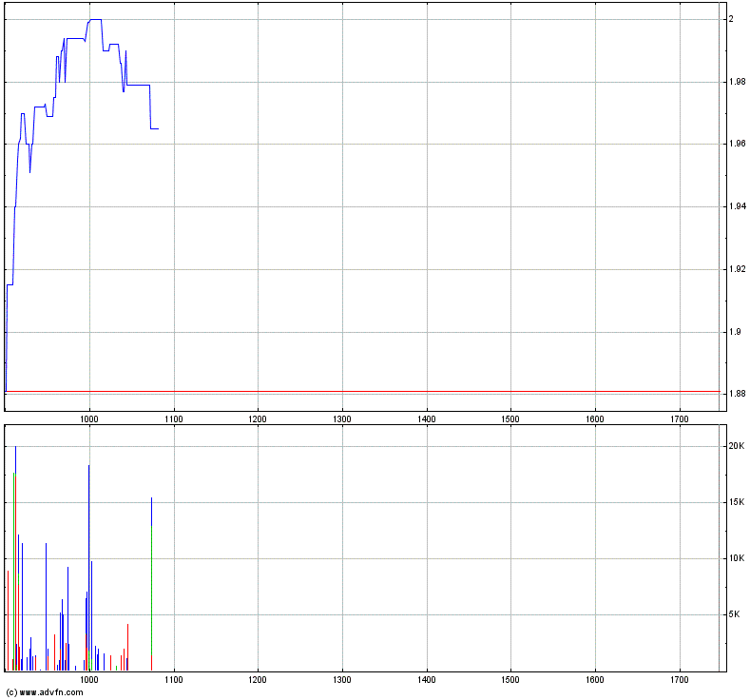Select the 10K volume axis label
Screen dimensions: 750x700
(x=735, y=558)
